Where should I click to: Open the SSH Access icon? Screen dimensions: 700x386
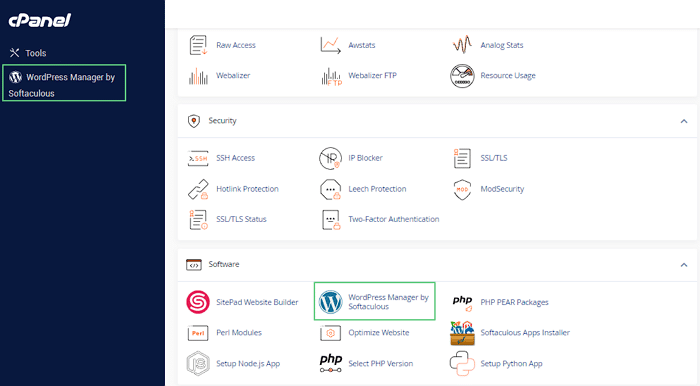coord(198,158)
